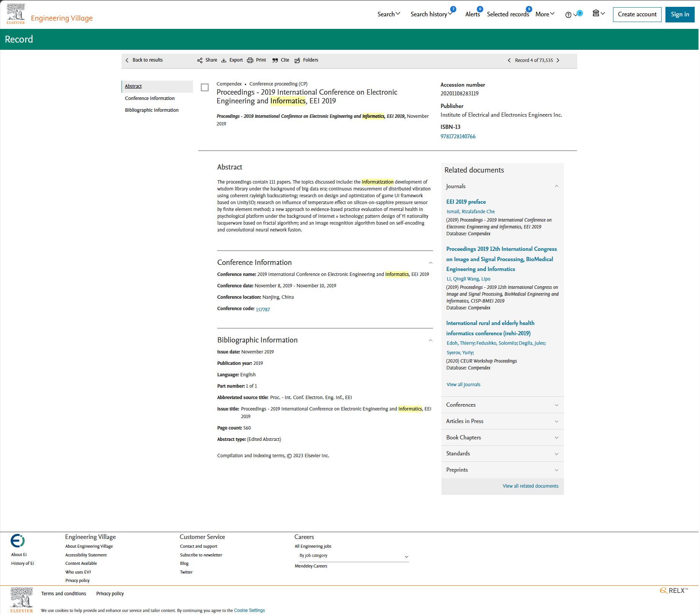The height and width of the screenshot is (615, 700).
Task: Open Twitter footer link
Action: pos(186,572)
